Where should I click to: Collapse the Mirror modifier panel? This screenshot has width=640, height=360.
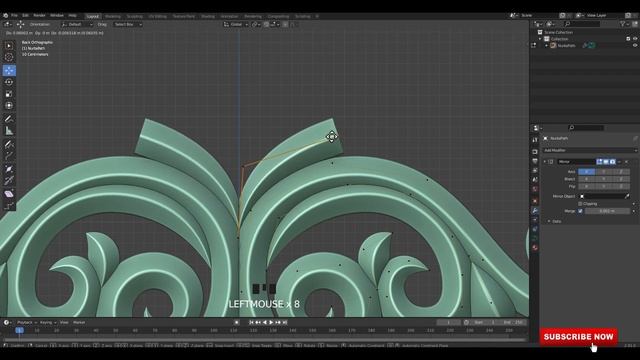pyautogui.click(x=544, y=162)
